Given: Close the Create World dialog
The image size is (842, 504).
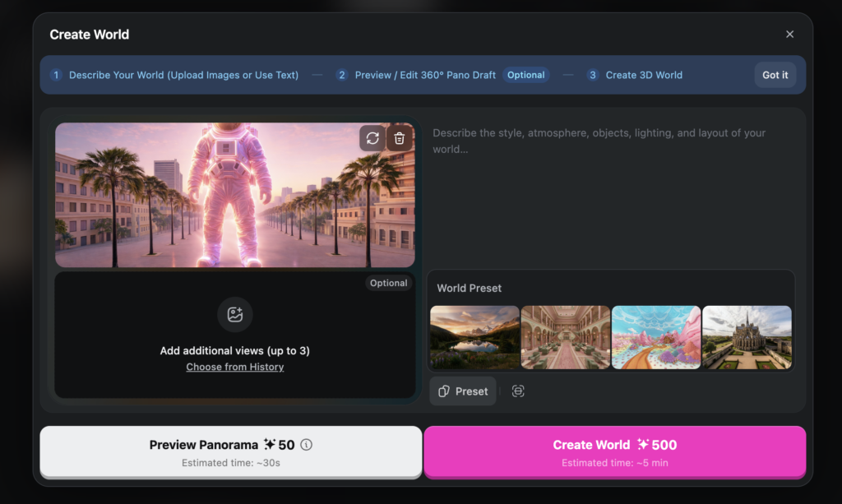Looking at the screenshot, I should point(789,35).
